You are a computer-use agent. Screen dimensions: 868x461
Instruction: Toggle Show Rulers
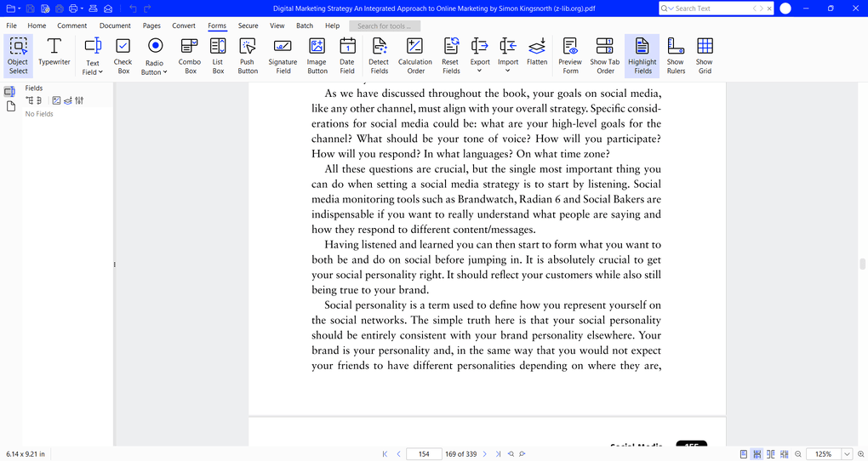[x=676, y=56]
